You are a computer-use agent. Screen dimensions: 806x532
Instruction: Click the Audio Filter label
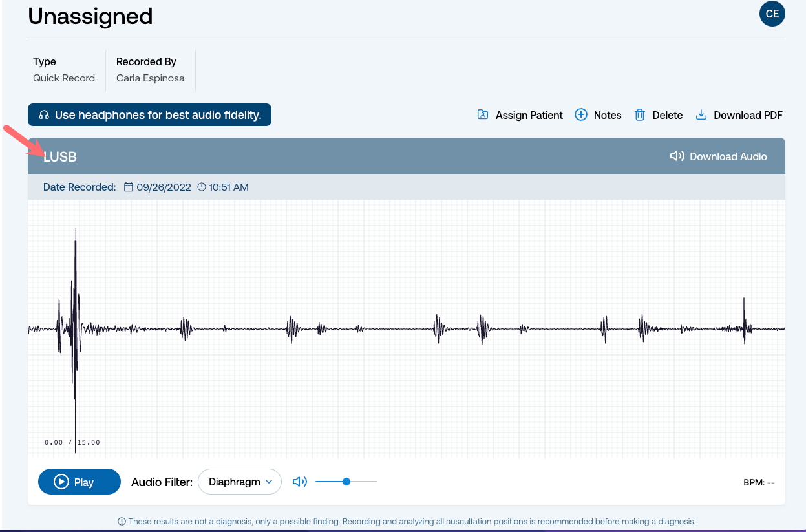(162, 482)
